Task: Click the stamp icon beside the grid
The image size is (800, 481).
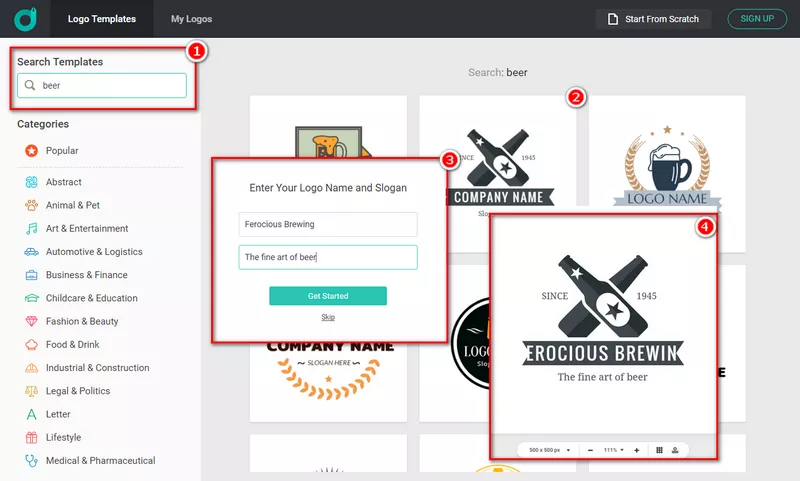Action: coord(675,450)
